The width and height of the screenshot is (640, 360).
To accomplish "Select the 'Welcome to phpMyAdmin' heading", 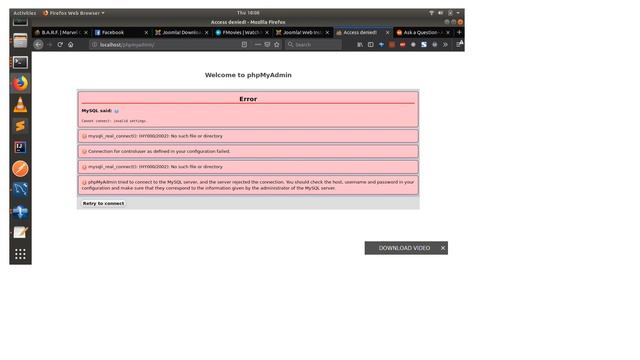I will 248,75.
